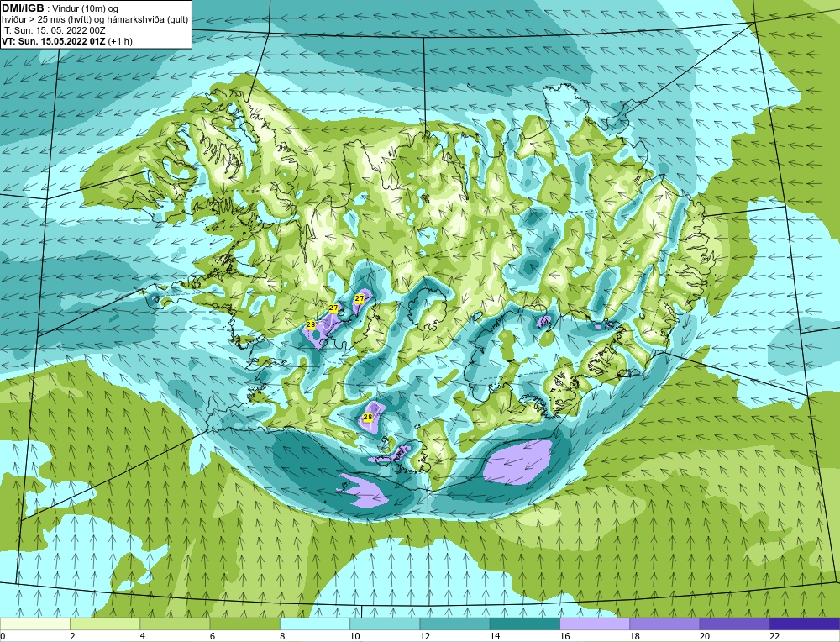Screen dimensions: 840x642
Task: Click the DMI/IGB title text
Action: click(22, 8)
